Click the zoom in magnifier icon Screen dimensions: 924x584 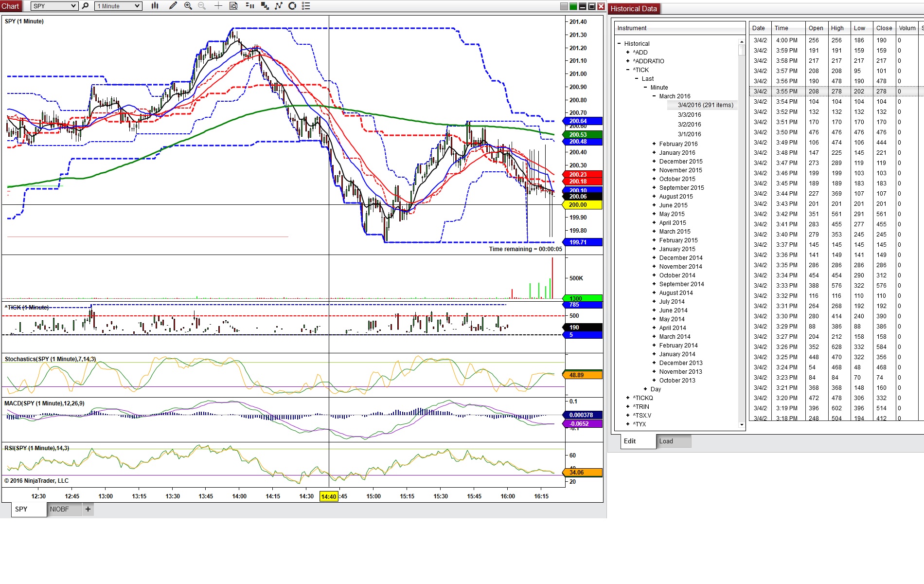[188, 6]
